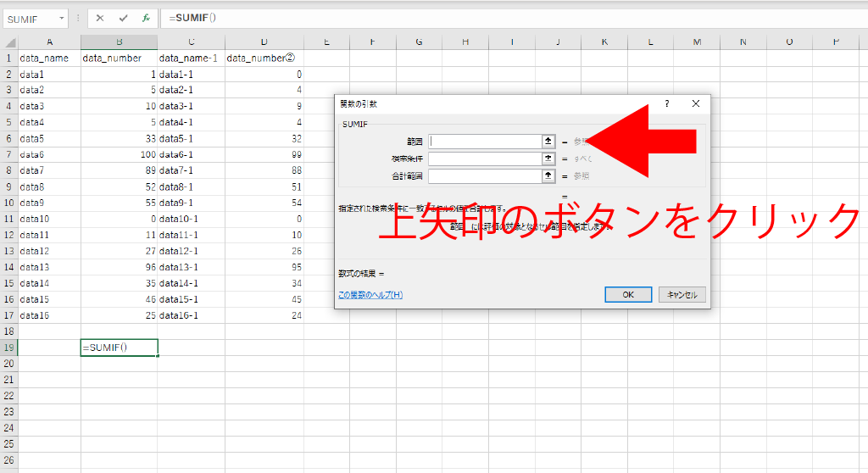Open the この関数のヘルプ link
This screenshot has width=868, height=473.
pos(370,295)
